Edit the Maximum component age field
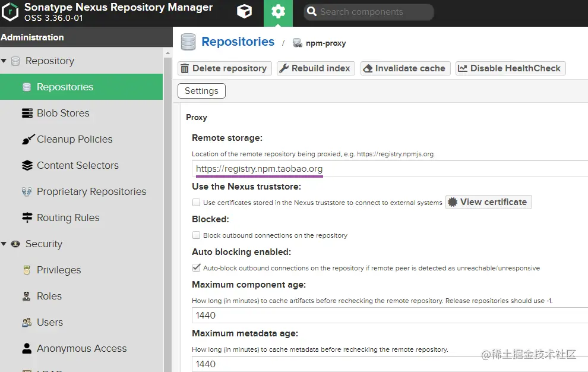The image size is (588, 372). (x=390, y=315)
